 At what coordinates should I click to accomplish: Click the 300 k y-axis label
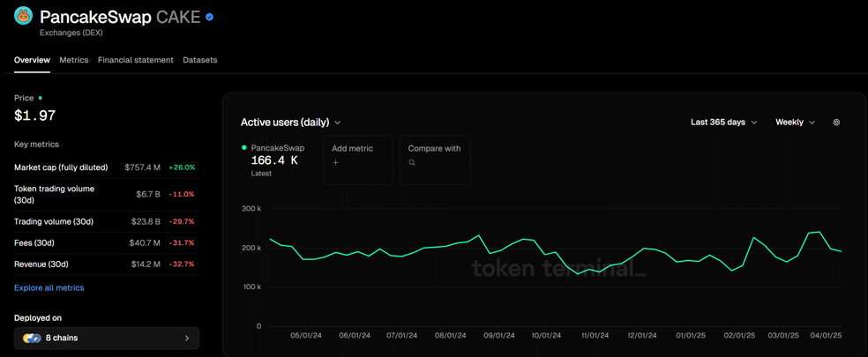tap(251, 209)
